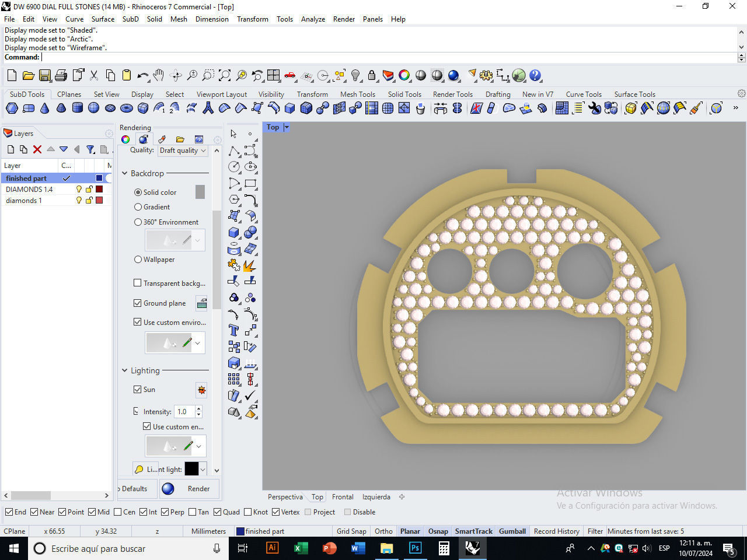Click the light bulb Hide icon
The image size is (747, 560).
pyautogui.click(x=355, y=75)
